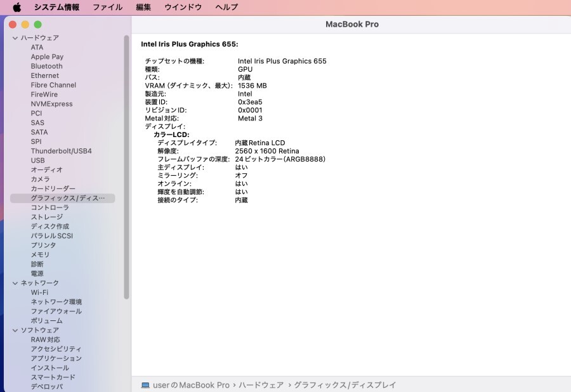Select カメラ in the sidebar
571x392 pixels.
tap(40, 179)
